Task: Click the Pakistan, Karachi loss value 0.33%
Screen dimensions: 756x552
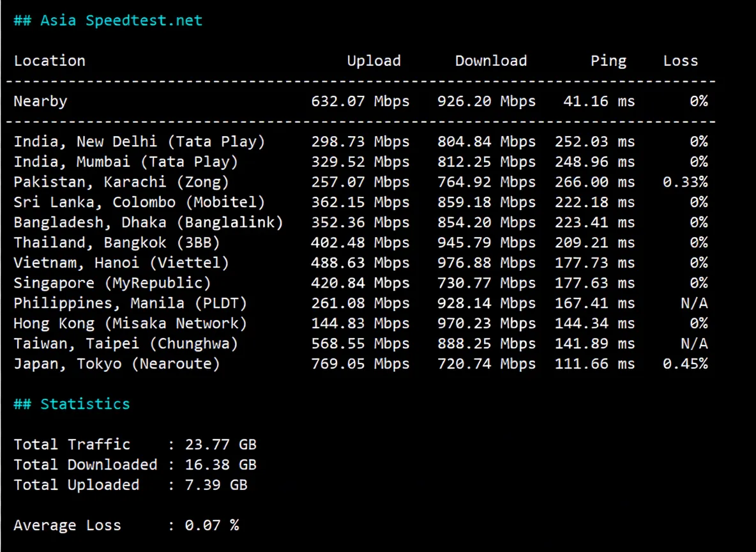Action: (685, 181)
